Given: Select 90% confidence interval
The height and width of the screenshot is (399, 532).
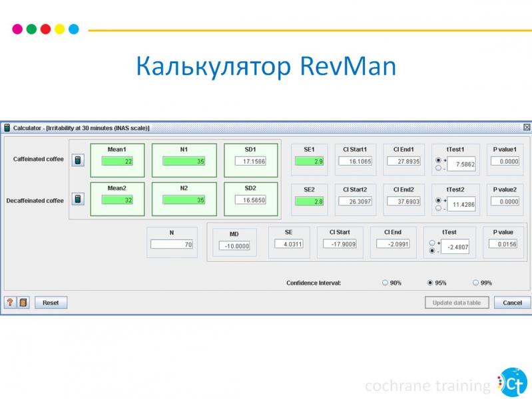Looking at the screenshot, I should tap(385, 283).
